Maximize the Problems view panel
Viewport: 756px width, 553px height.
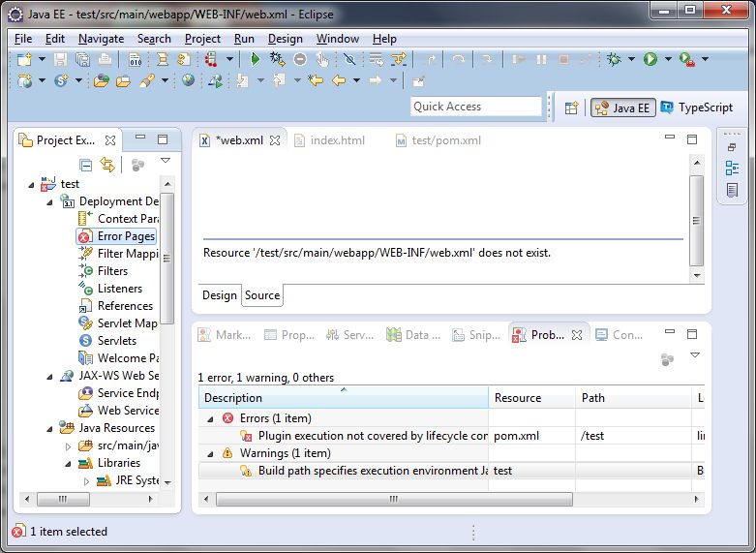(692, 334)
